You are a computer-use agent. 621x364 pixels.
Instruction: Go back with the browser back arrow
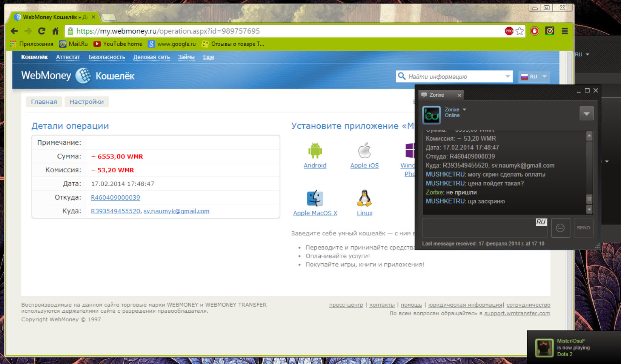[x=14, y=31]
